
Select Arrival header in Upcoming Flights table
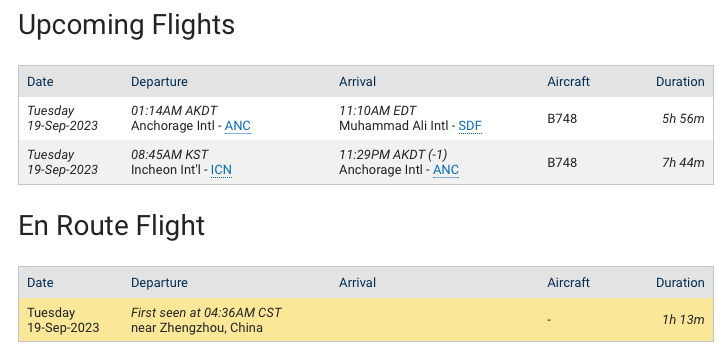[357, 82]
